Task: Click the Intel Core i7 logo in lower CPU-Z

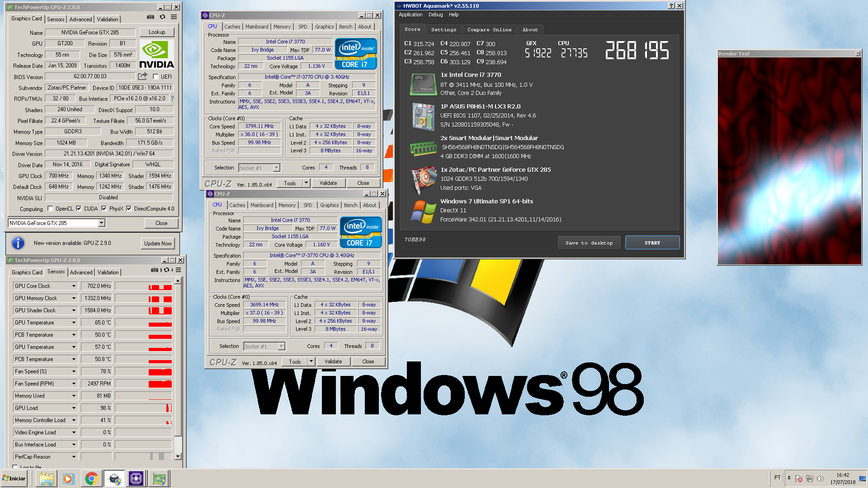Action: 361,233
